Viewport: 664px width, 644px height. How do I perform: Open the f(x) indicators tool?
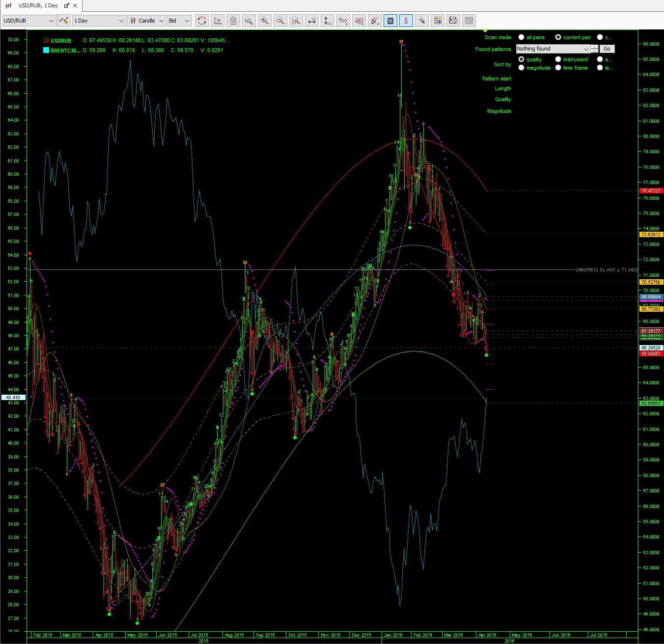coord(344,21)
